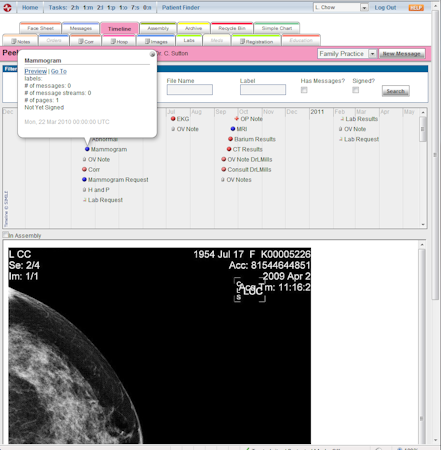Tick the Has Messages checkbox
Image resolution: width=441 pixels, height=450 pixels.
[x=304, y=90]
